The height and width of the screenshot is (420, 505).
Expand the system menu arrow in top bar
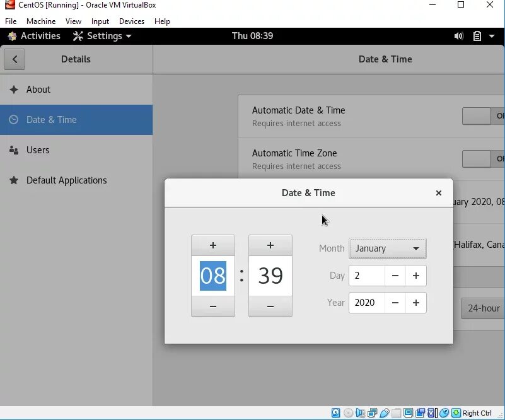point(492,36)
